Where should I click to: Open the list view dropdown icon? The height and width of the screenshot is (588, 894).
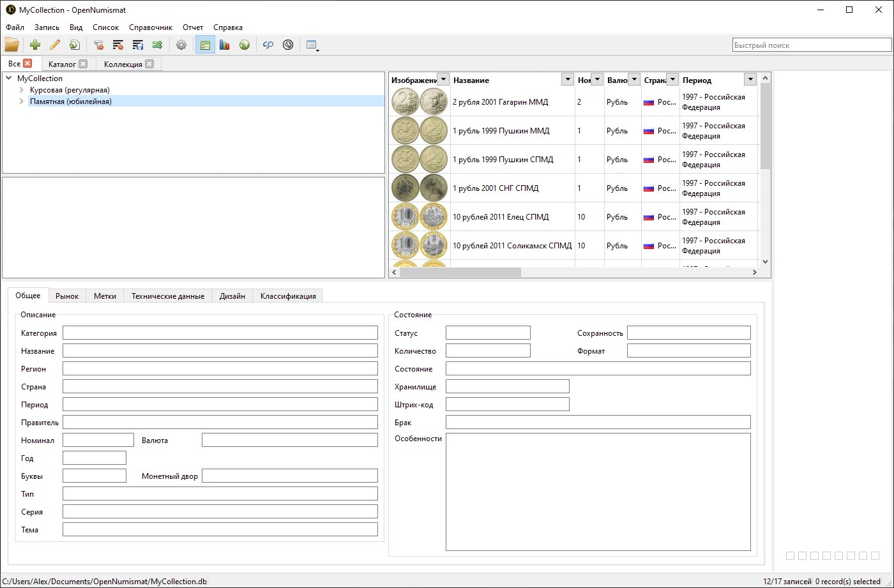point(312,45)
